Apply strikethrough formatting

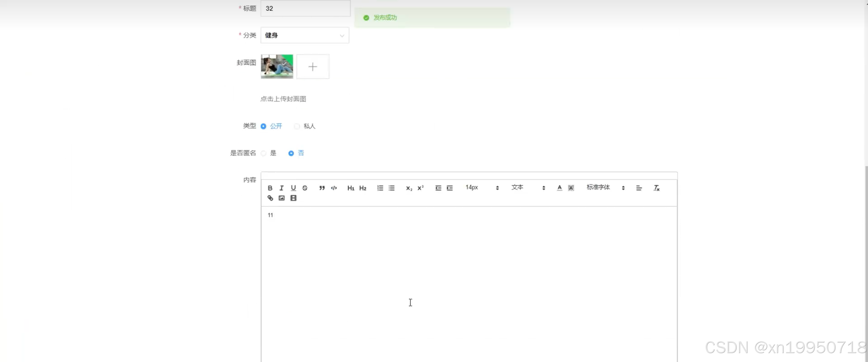pos(305,188)
